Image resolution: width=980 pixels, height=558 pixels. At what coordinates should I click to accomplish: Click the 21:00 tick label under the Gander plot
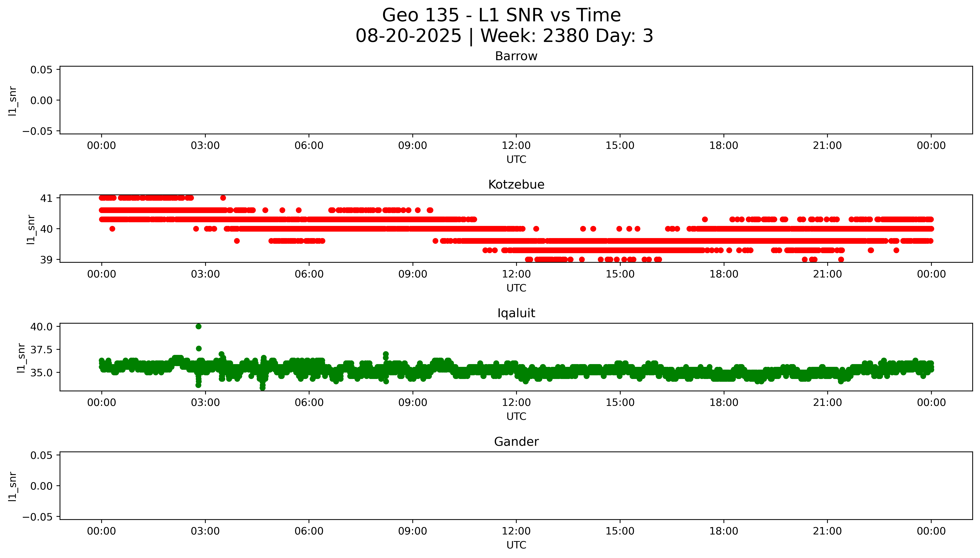pos(827,531)
